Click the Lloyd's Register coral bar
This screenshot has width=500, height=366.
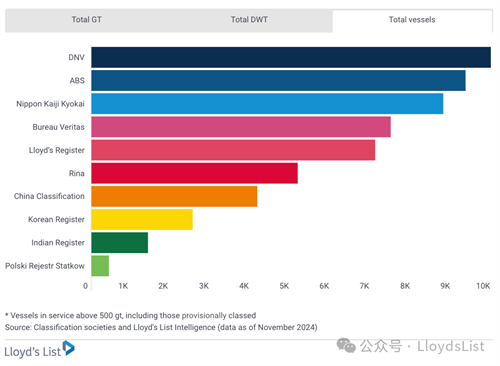233,150
